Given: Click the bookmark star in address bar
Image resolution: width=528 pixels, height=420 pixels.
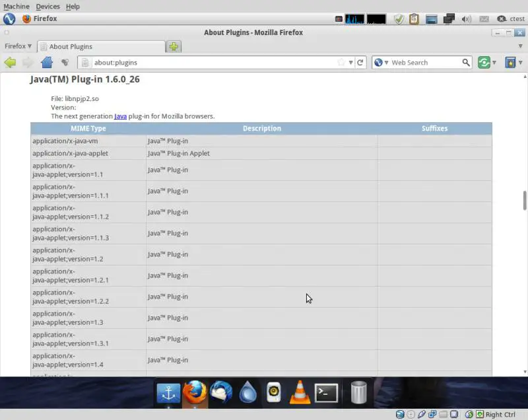Looking at the screenshot, I should (341, 62).
